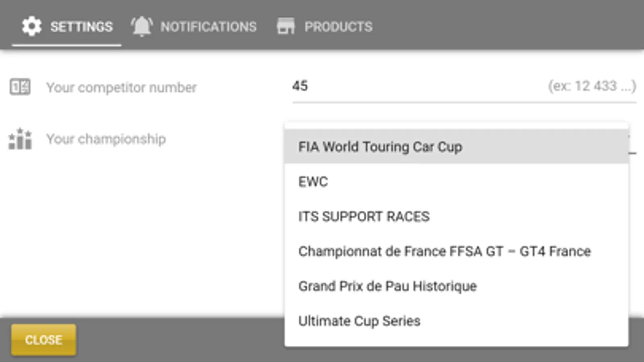Image resolution: width=644 pixels, height=362 pixels.
Task: Click the Notifications bell icon
Action: click(x=142, y=27)
